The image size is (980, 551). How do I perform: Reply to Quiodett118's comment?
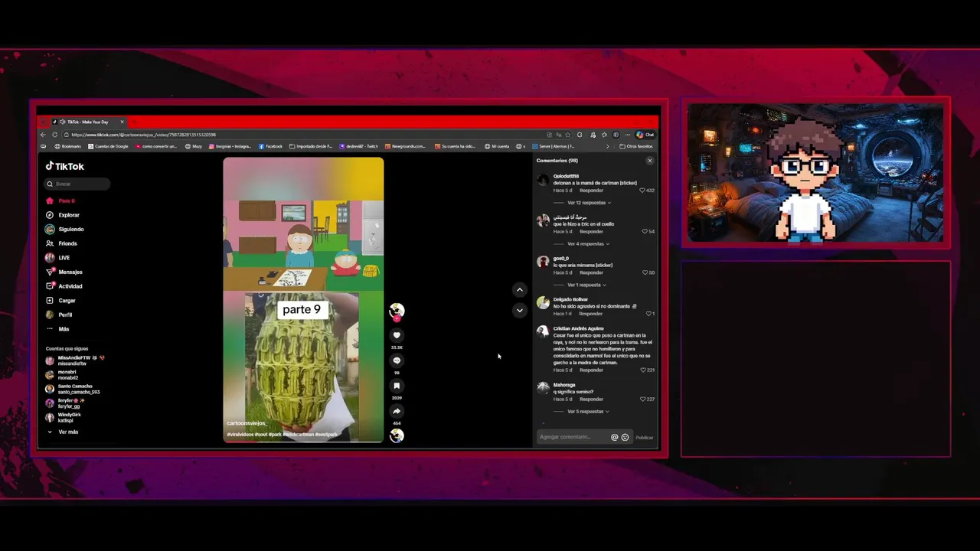[x=591, y=191]
